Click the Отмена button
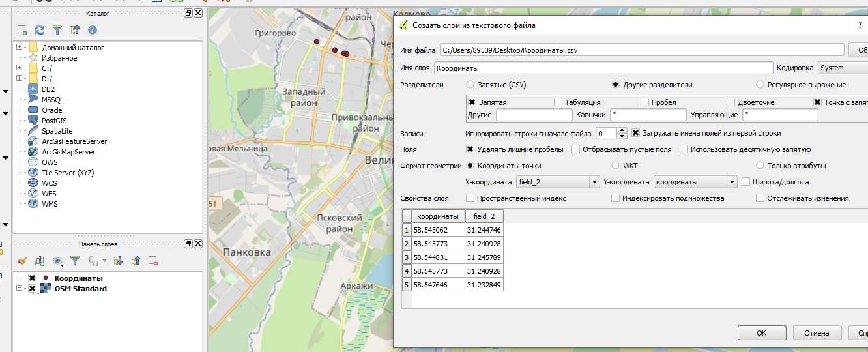The height and width of the screenshot is (352, 868). point(817,333)
